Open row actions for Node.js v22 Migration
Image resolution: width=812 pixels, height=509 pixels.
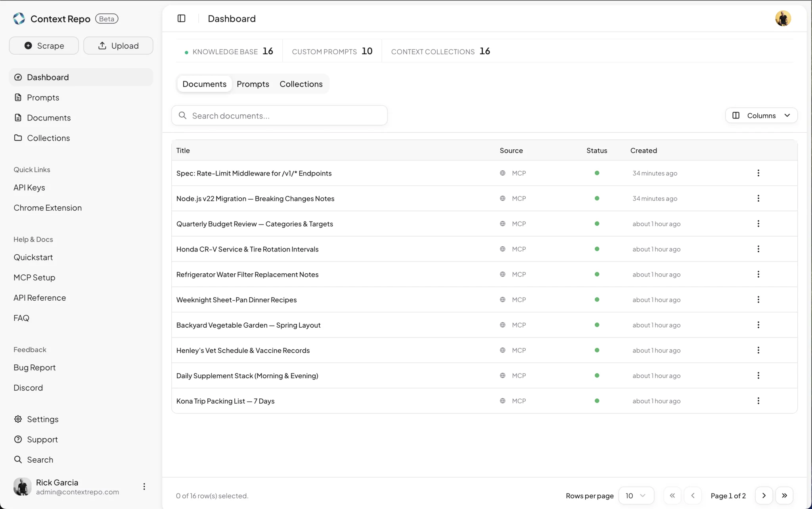tap(758, 198)
